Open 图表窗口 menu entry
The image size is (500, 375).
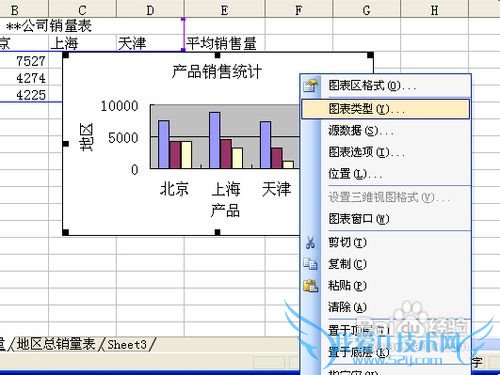(x=386, y=219)
